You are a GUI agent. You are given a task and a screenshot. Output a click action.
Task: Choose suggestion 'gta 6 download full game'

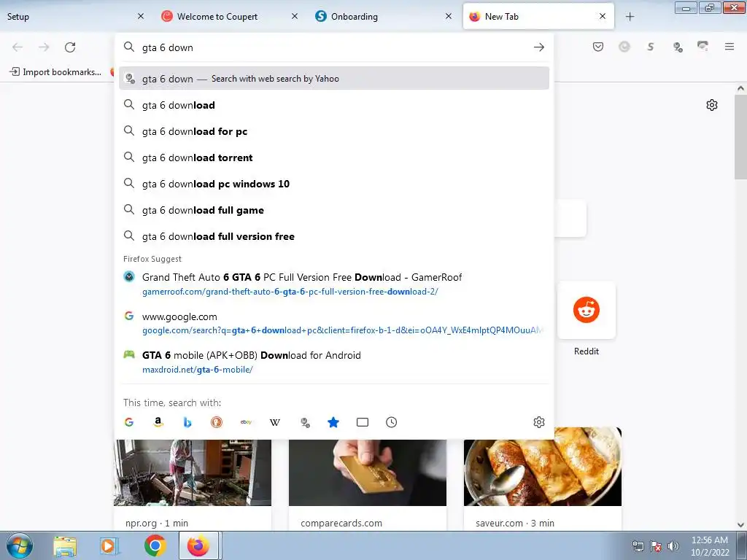coord(334,210)
